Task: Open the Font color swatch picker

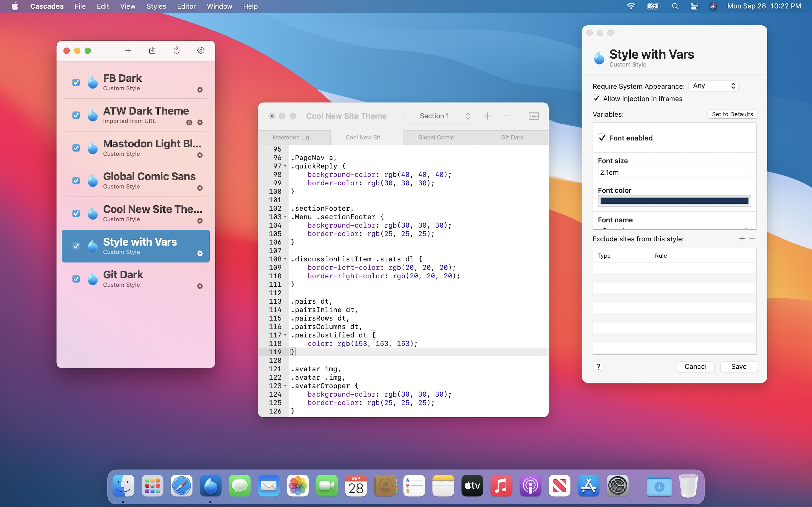Action: (674, 201)
